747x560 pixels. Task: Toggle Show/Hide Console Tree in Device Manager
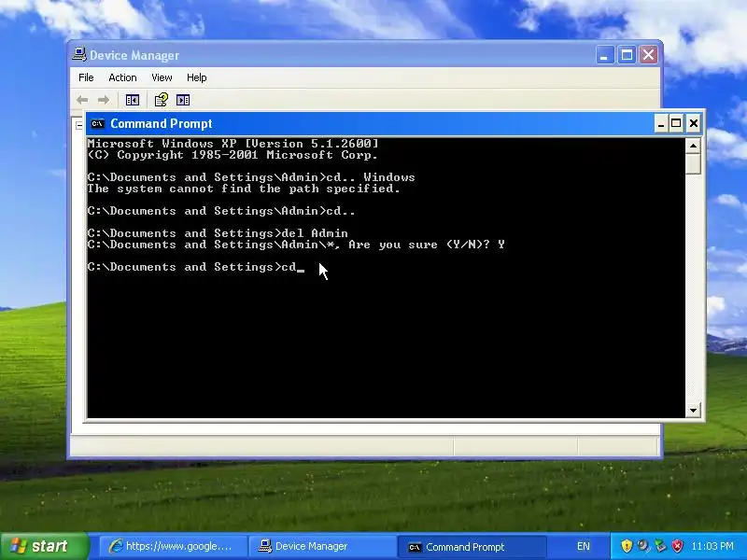coord(133,100)
